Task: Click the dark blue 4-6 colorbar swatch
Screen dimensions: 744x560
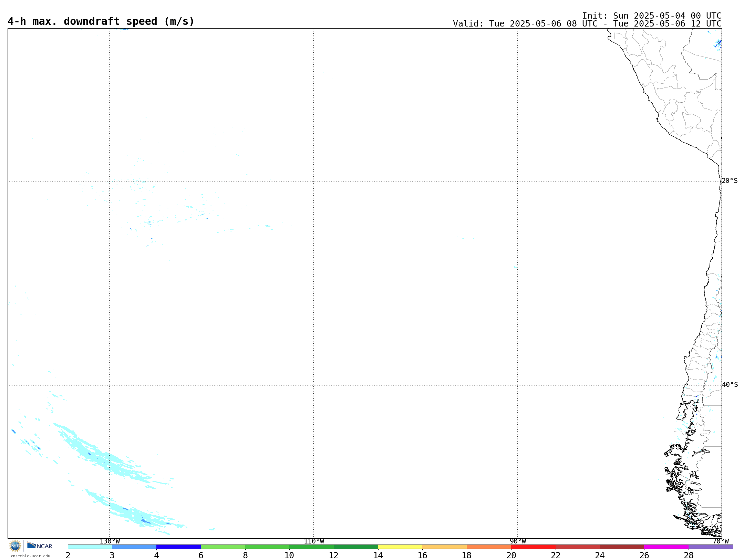Action: 179,547
